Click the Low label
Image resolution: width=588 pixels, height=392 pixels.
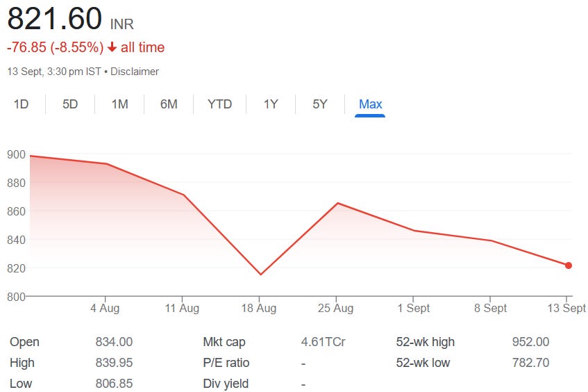21,384
